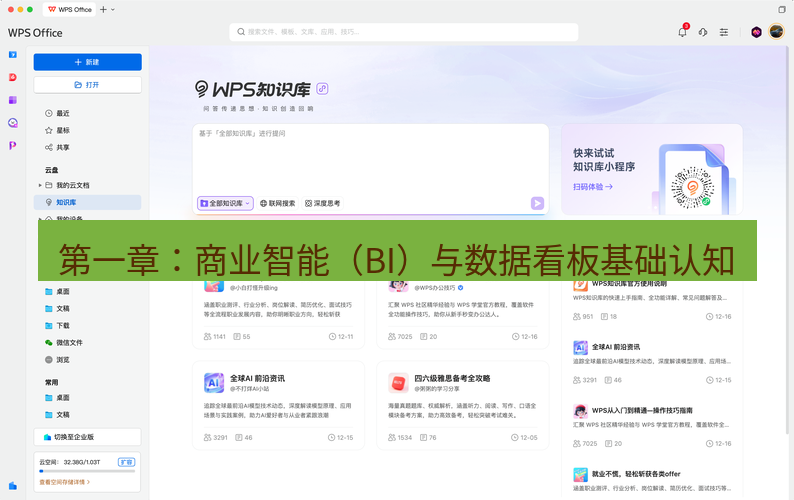Open 就业不慌,轻松斩获各类offer entry
This screenshot has height=500, width=794.
[x=652, y=481]
